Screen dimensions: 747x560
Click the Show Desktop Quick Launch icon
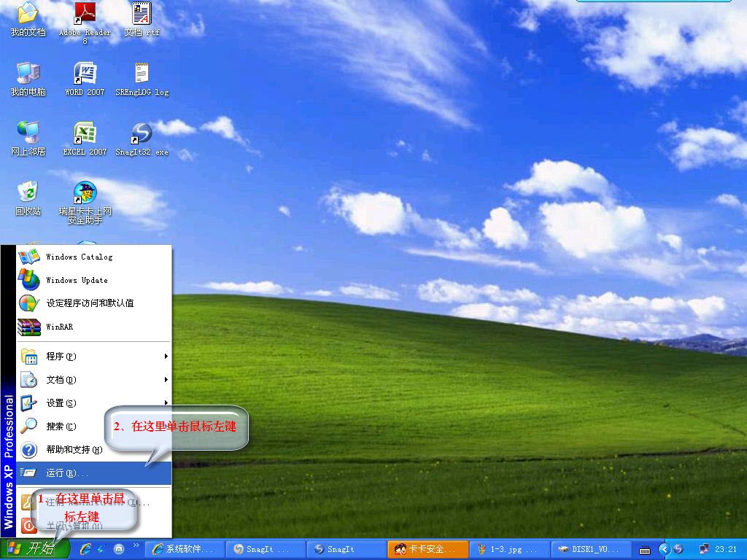tap(102, 549)
